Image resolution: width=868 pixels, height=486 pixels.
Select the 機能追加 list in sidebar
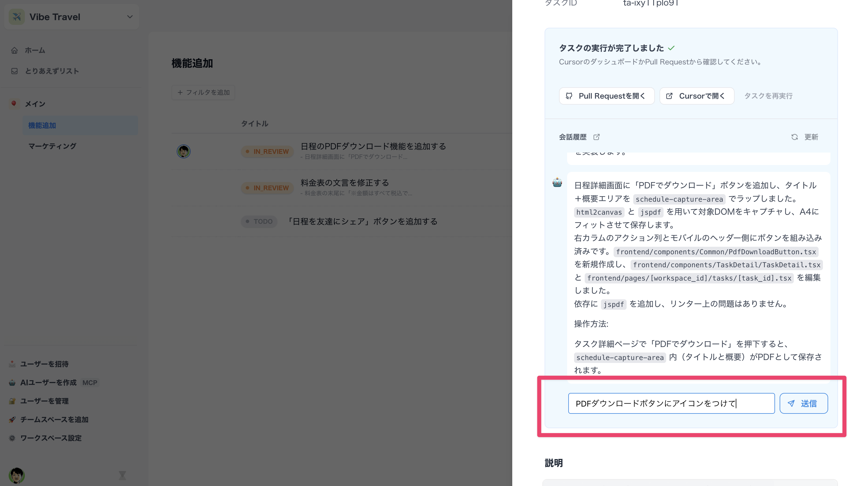[42, 125]
